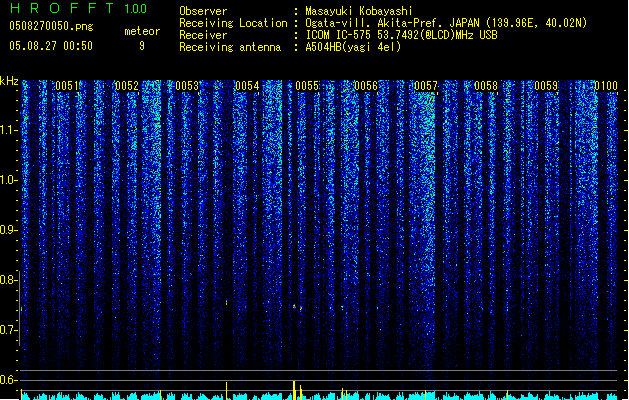Click the date stamp 05.08.27 00:50
Image resolution: width=629 pixels, height=400 pixels.
tap(51, 46)
